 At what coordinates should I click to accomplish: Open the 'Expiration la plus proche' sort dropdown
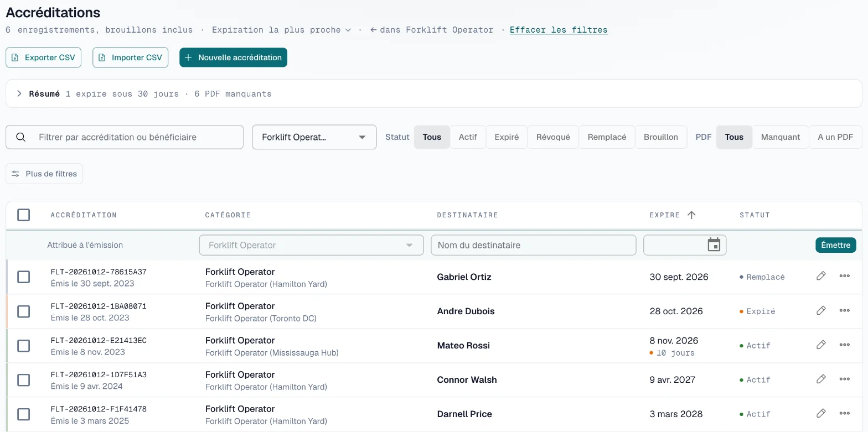click(x=281, y=30)
